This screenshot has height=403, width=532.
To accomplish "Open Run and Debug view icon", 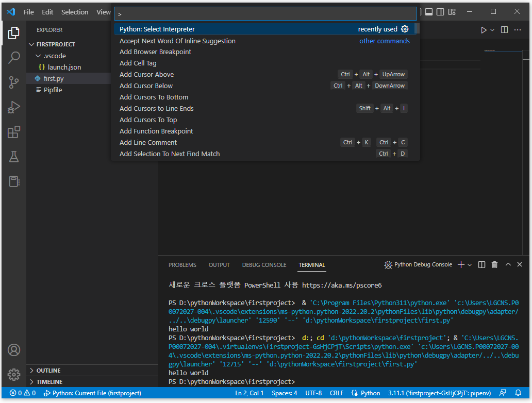I will tap(13, 107).
